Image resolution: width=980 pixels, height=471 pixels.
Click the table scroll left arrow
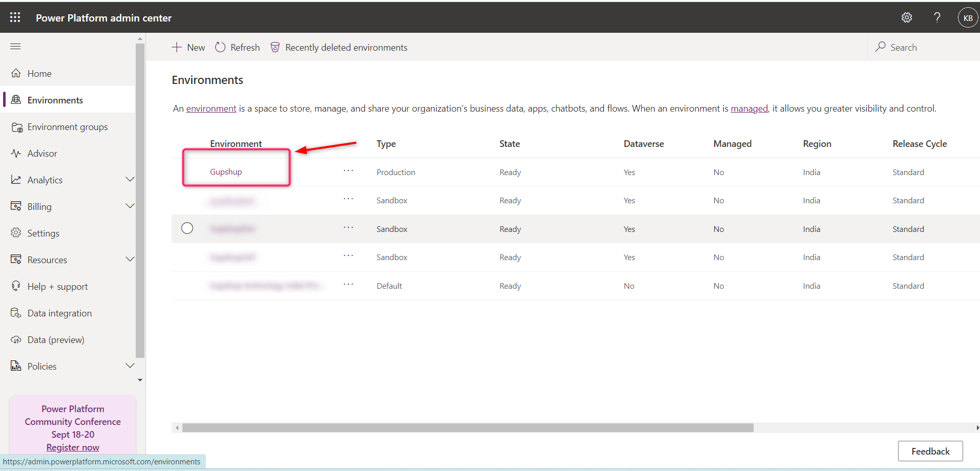177,427
